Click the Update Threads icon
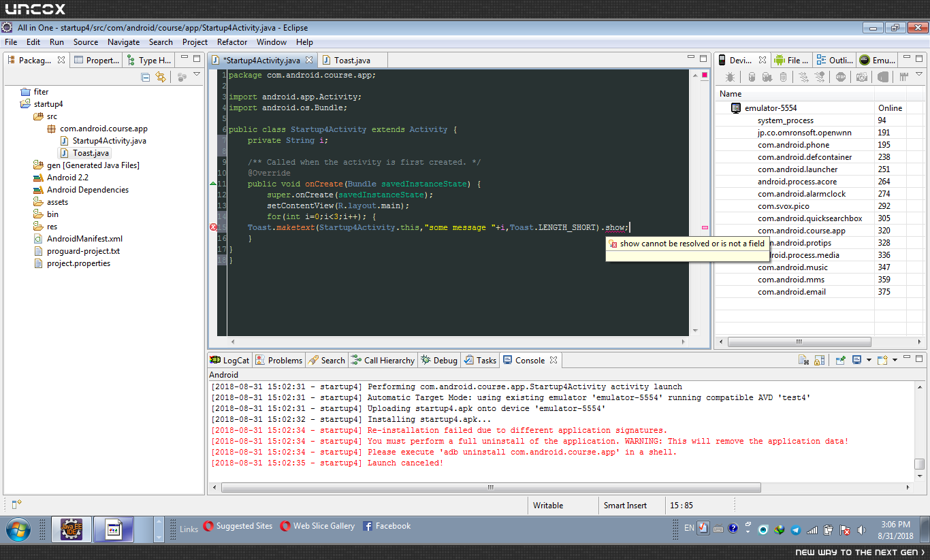The height and width of the screenshot is (560, 930). pos(803,77)
